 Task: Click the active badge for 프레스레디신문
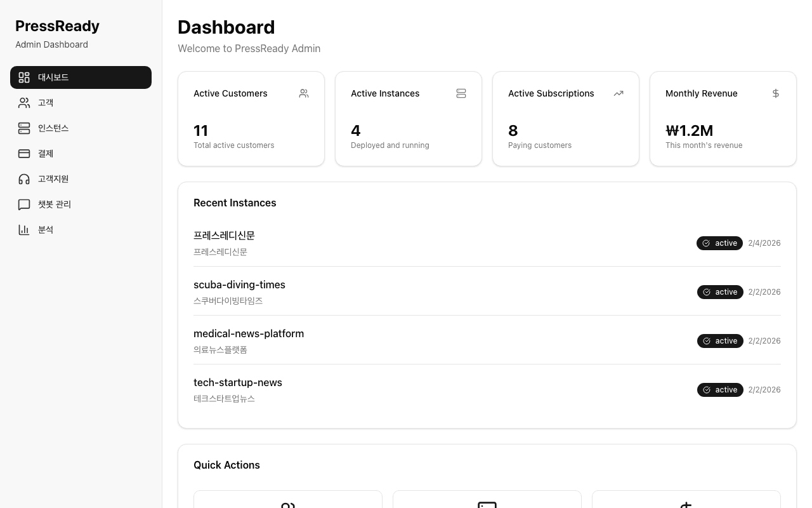719,243
